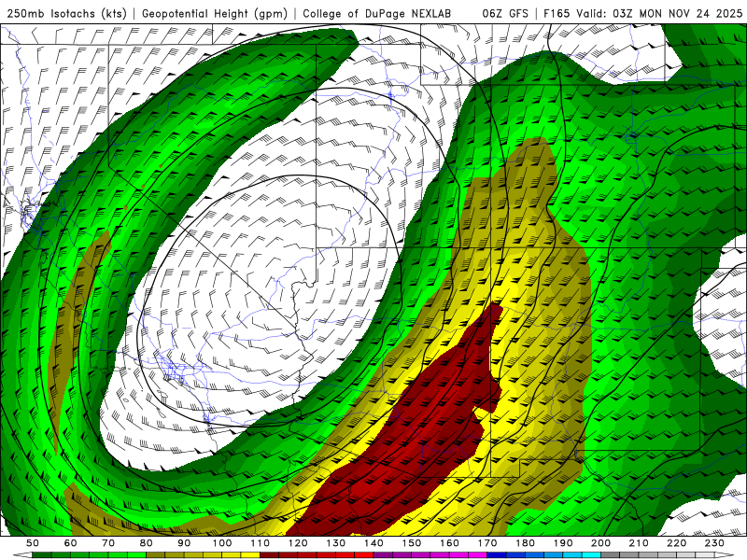Click the 80 value on the legend
Image resolution: width=747 pixels, height=560 pixels.
[x=147, y=543]
